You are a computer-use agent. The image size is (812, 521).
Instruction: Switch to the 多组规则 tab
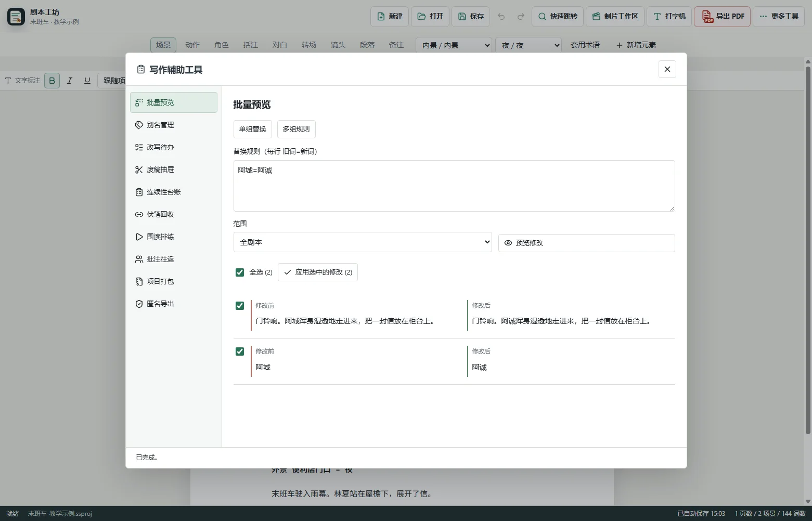297,129
